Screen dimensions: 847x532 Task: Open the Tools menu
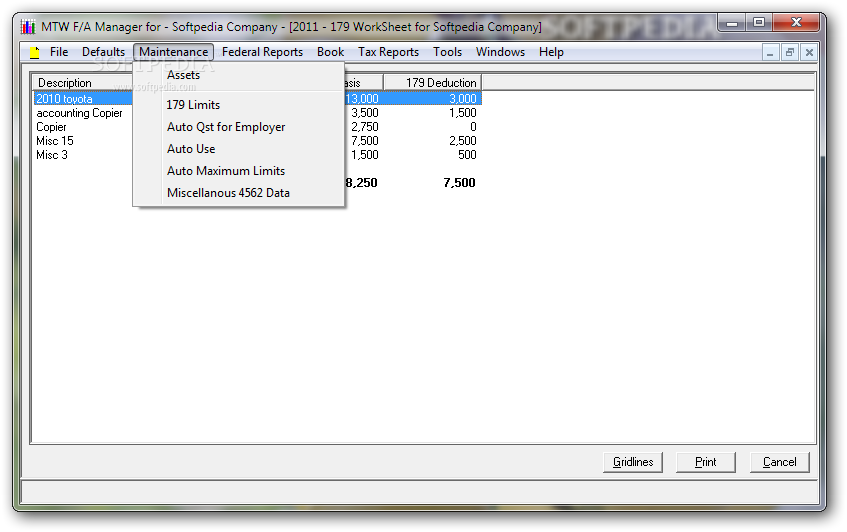(447, 52)
